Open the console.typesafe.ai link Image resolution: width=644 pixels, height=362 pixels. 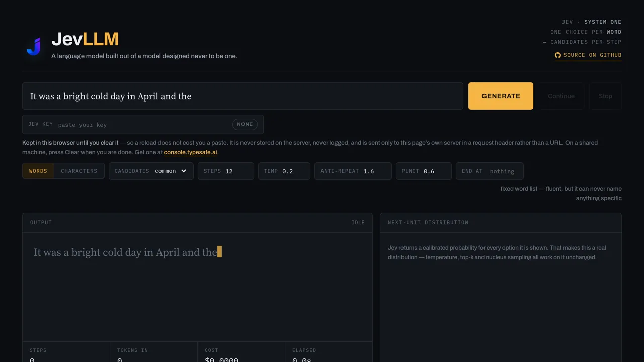[190, 152]
